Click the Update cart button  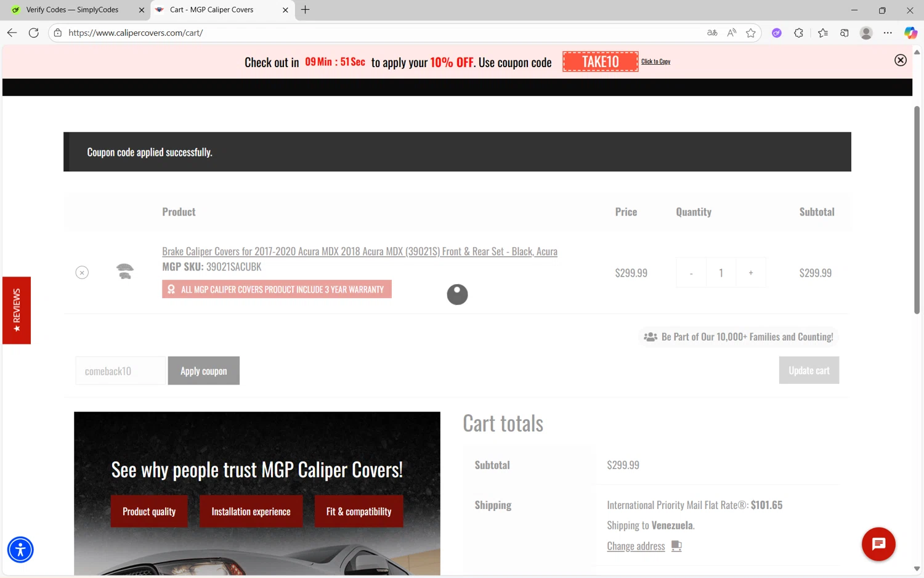809,370
